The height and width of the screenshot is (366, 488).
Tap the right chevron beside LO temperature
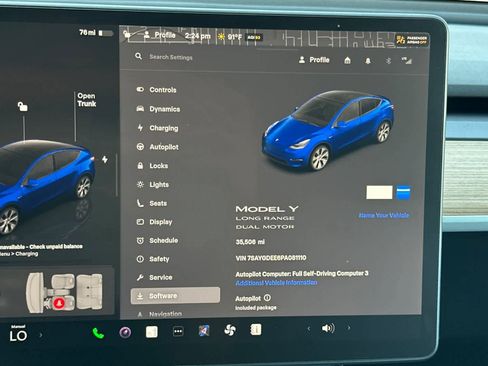41,335
